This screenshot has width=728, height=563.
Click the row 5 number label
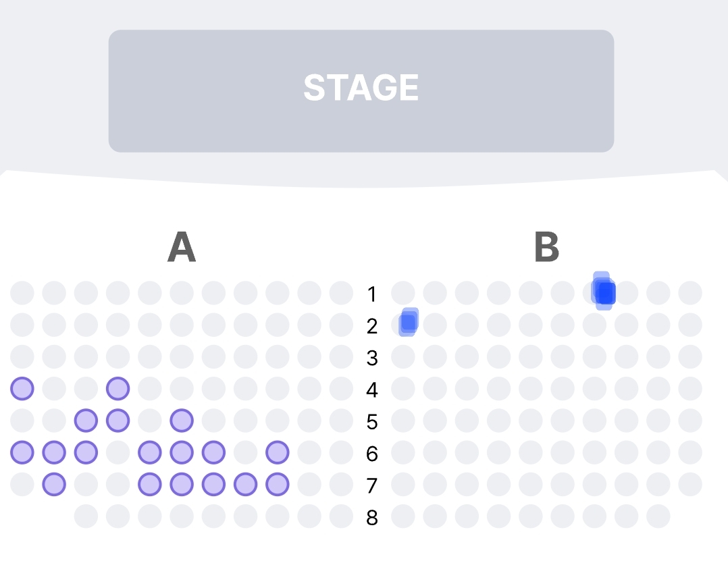pyautogui.click(x=371, y=422)
